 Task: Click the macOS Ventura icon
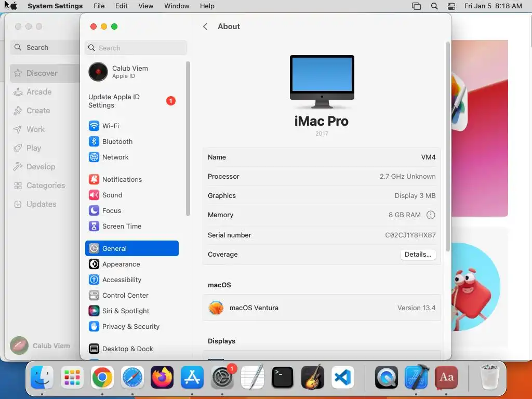216,308
